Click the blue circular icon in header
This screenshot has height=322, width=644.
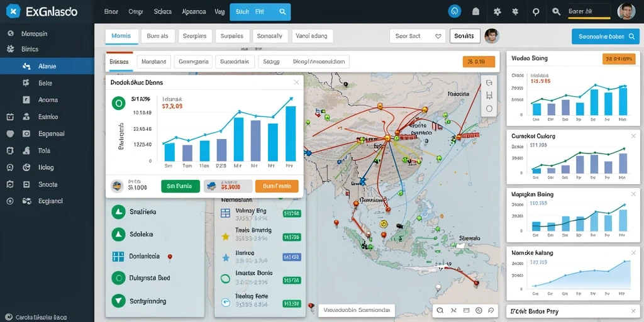(x=454, y=11)
